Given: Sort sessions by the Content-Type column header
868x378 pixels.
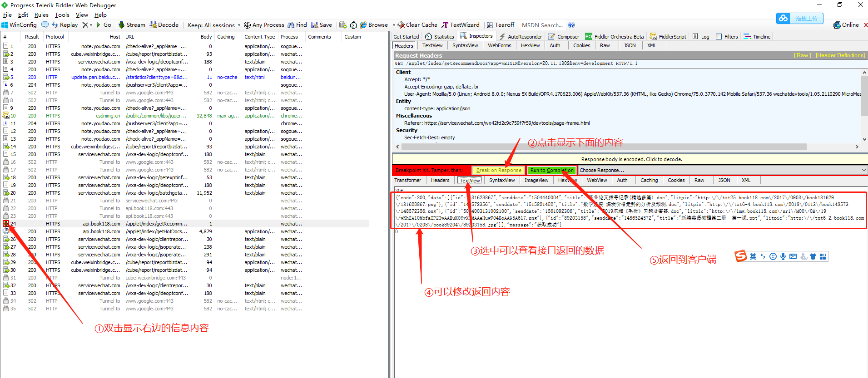Looking at the screenshot, I should click(x=259, y=37).
